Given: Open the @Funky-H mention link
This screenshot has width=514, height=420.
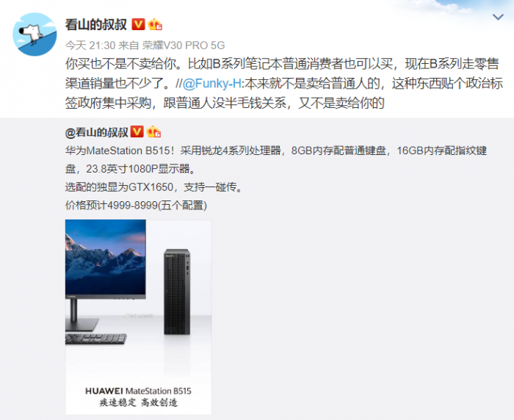Looking at the screenshot, I should (211, 84).
